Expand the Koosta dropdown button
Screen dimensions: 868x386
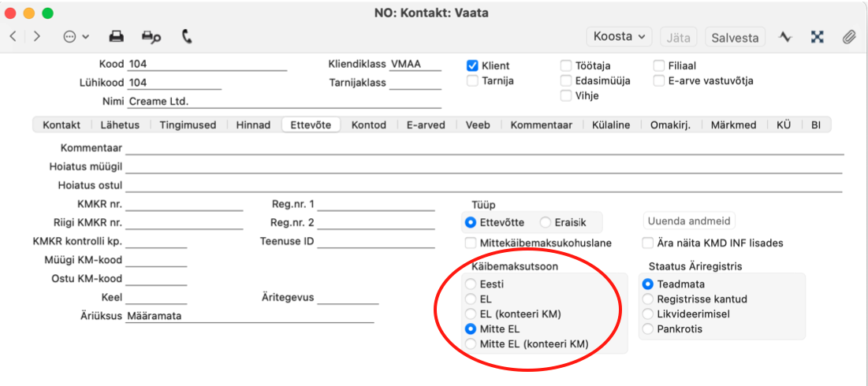pyautogui.click(x=619, y=37)
